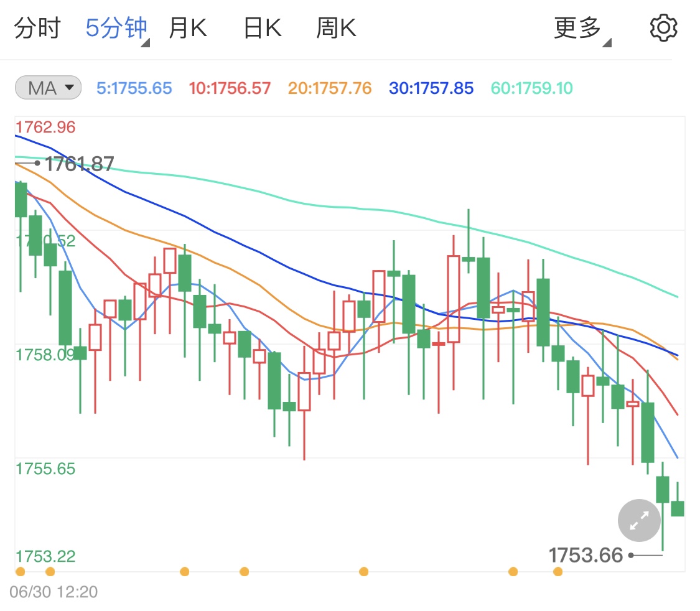The height and width of the screenshot is (611, 700).
Task: Click the MA 60:1759.10 value
Action: pos(532,88)
